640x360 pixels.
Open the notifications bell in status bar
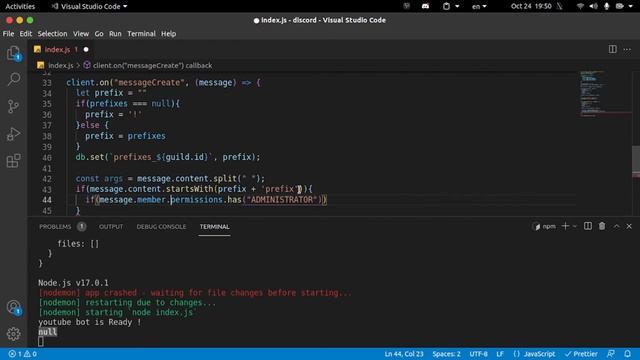pos(627,354)
